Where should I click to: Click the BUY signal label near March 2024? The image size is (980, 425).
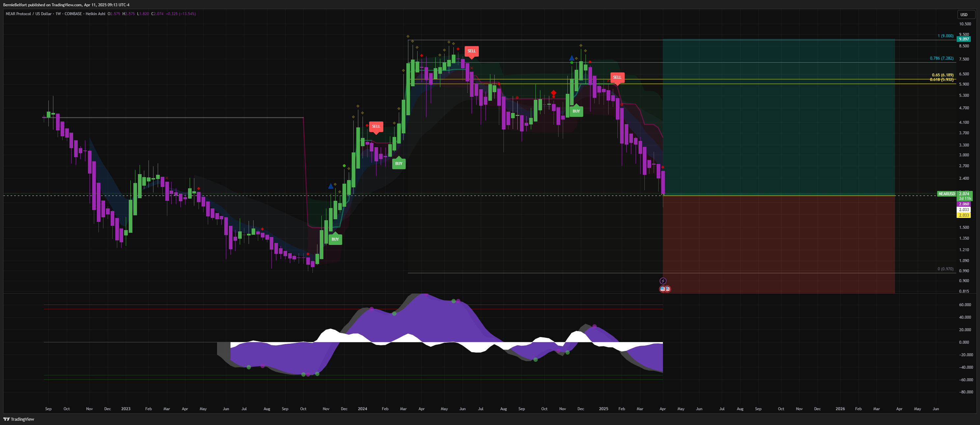[399, 163]
